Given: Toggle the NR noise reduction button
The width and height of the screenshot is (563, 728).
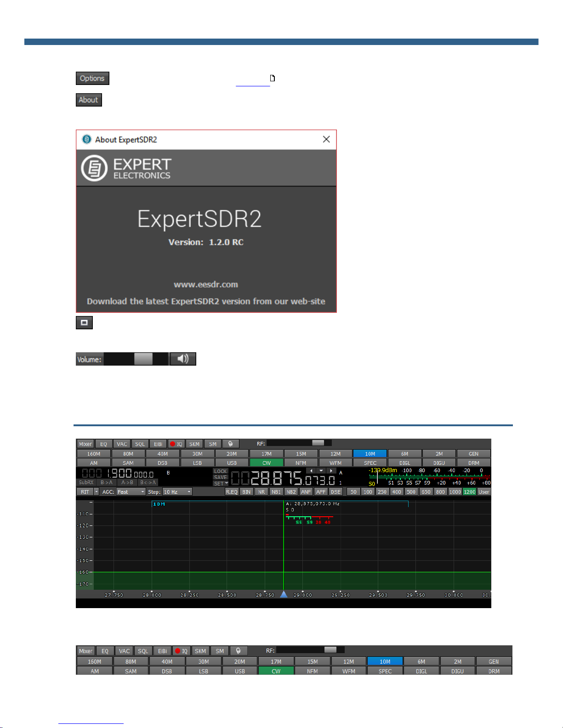Looking at the screenshot, I should coord(262,492).
